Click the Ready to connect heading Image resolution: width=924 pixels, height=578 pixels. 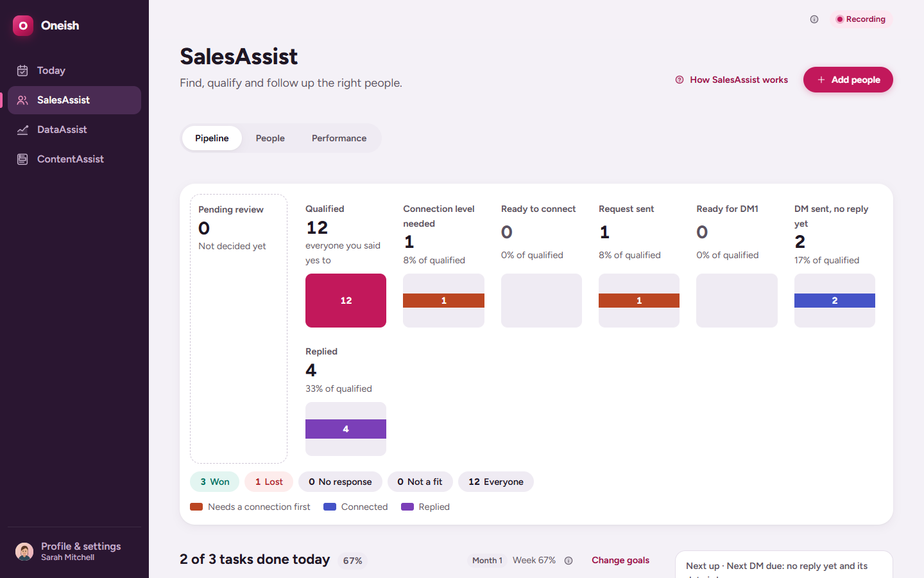click(538, 209)
